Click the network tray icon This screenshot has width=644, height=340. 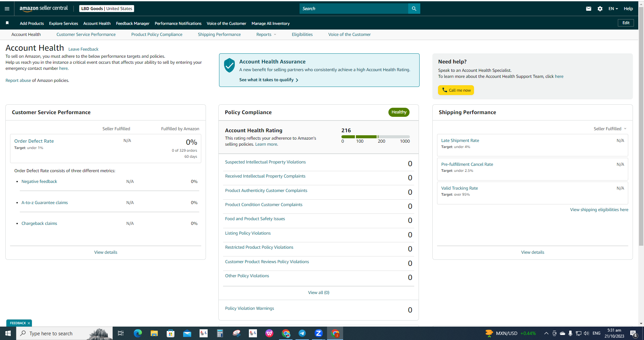coord(579,333)
